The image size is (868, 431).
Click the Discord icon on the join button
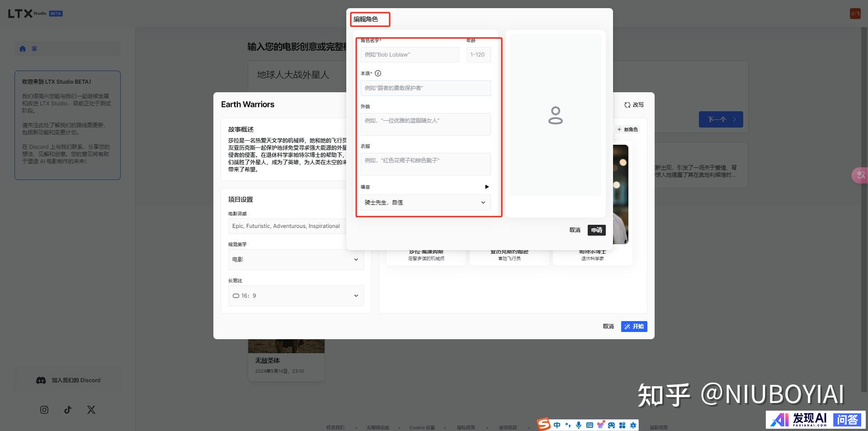(41, 380)
